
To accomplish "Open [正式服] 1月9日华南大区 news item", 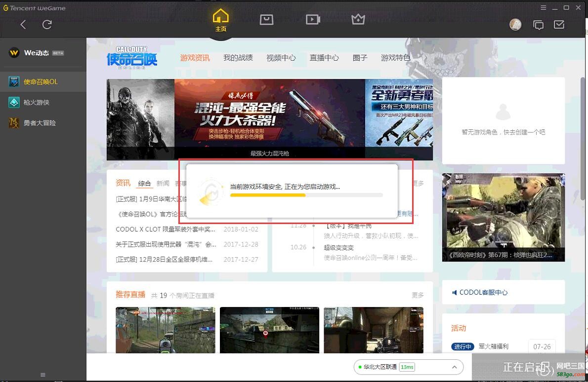I will 151,199.
